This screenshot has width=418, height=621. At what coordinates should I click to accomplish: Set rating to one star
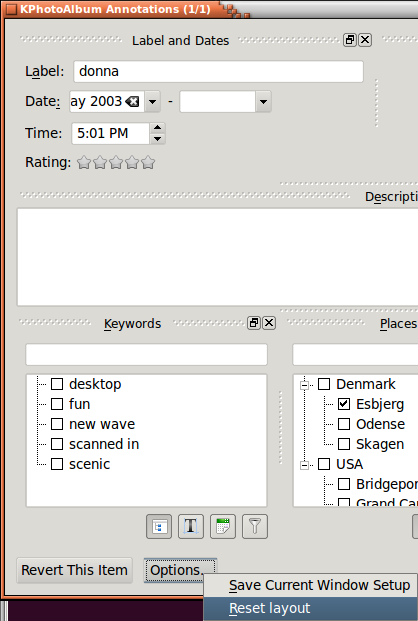tap(84, 162)
